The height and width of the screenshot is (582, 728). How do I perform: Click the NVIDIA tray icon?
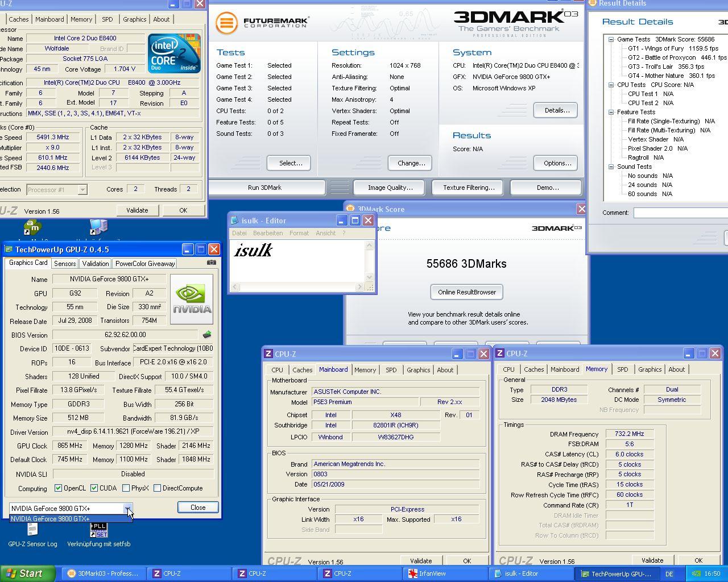pos(696,574)
